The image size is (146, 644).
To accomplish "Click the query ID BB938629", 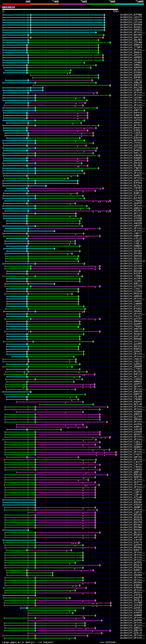I will 8,7.
